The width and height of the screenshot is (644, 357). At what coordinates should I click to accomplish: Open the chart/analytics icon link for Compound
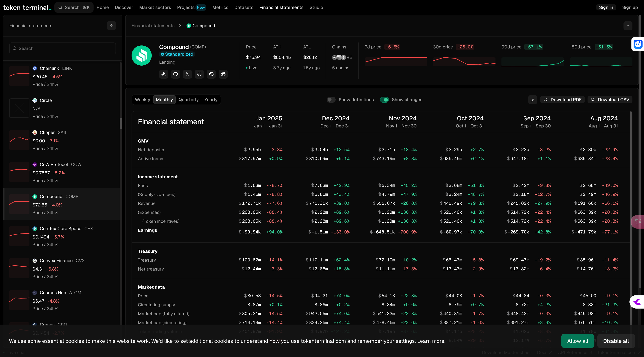pos(211,74)
